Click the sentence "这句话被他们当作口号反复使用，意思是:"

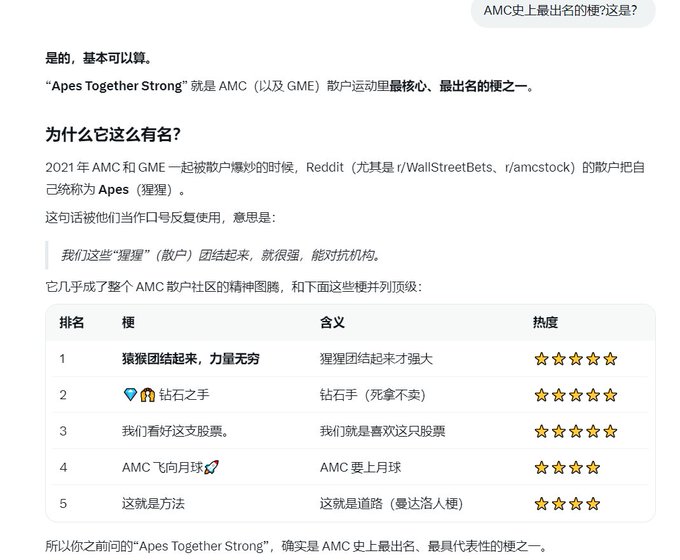pos(160,217)
